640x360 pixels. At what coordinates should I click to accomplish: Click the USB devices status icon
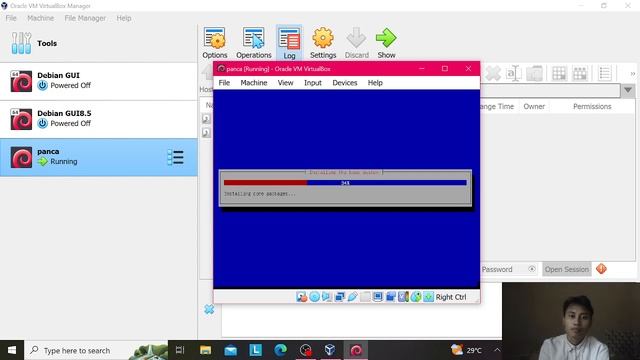click(352, 297)
